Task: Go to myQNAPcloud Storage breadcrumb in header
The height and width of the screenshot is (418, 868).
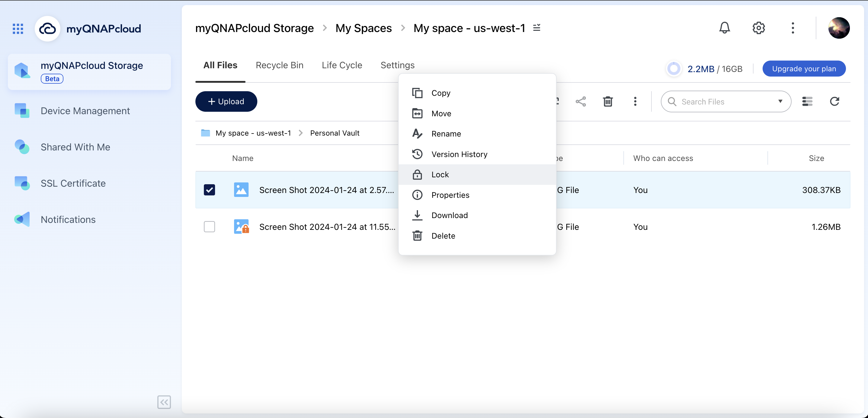Action: click(254, 28)
